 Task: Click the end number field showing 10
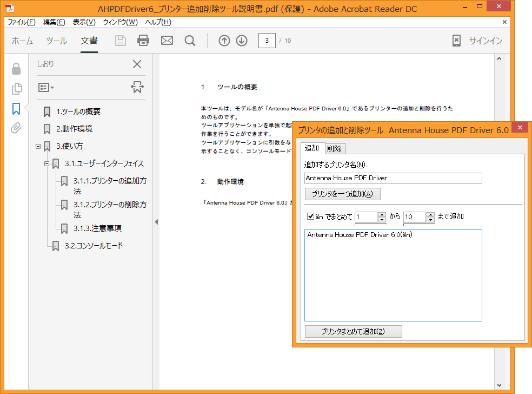[x=415, y=217]
